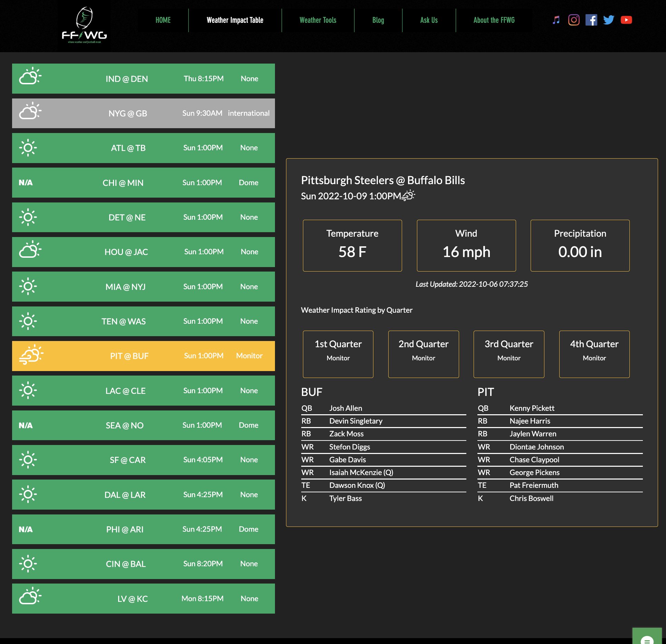This screenshot has width=666, height=644.
Task: Click Pittsburgh Steelers @ Buffalo Bills heading
Action: 383,180
